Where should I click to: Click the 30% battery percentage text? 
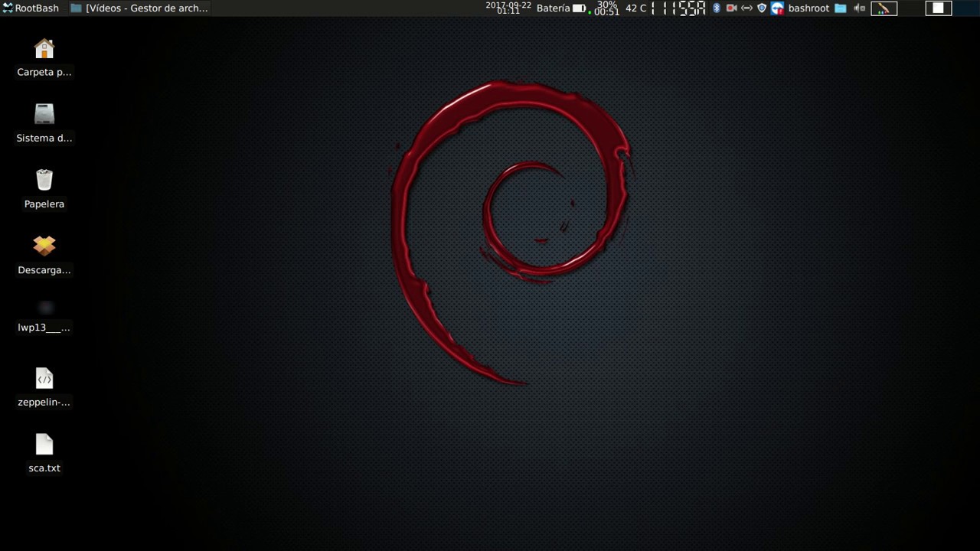[607, 5]
